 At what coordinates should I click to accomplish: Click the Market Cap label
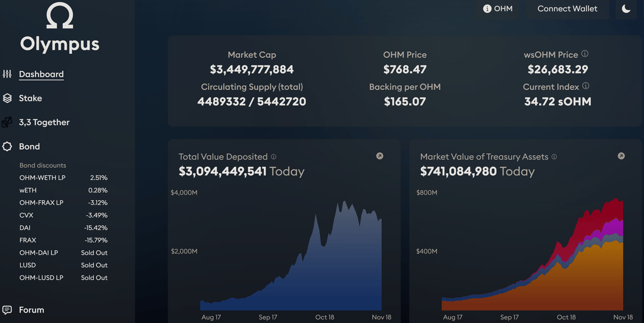point(252,55)
